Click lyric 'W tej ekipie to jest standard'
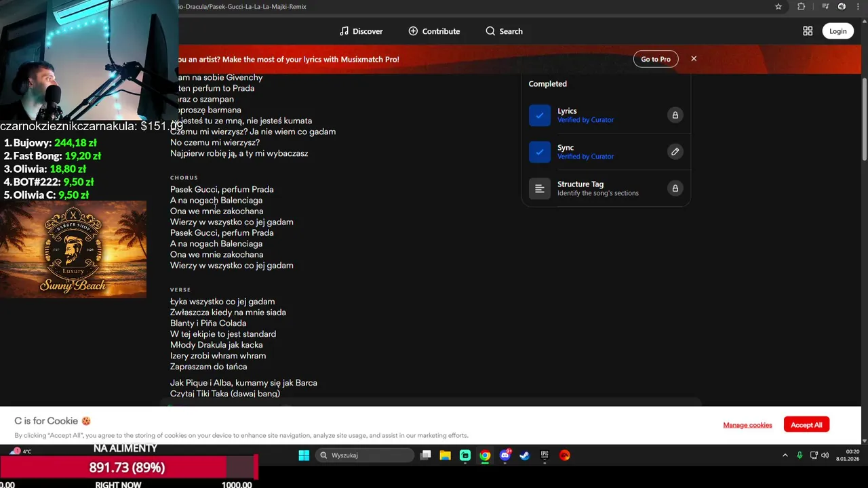The image size is (868, 488). (x=223, y=334)
